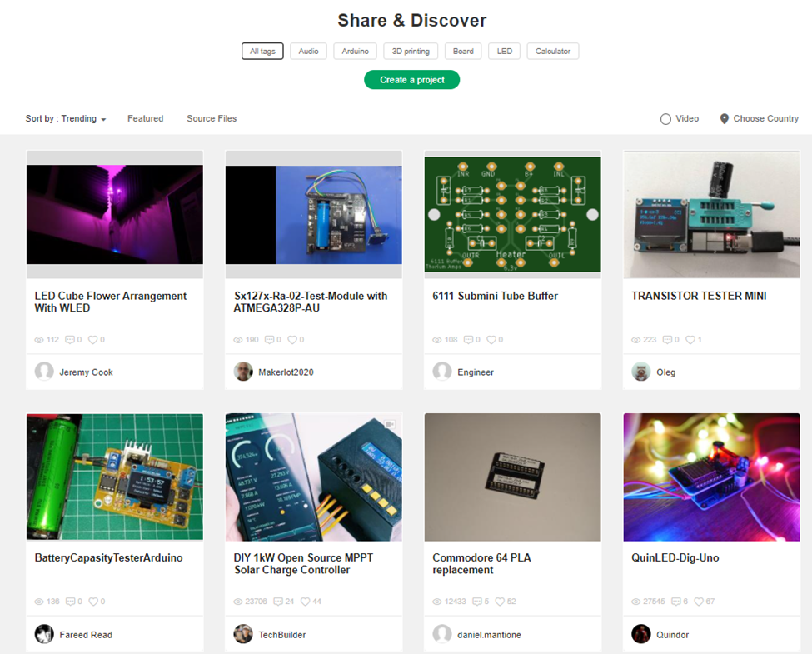Open the Sort by Trending dropdown

(66, 118)
